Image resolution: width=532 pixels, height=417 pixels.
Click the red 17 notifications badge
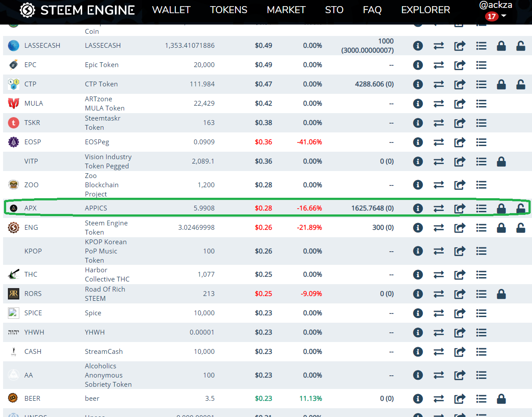pyautogui.click(x=492, y=17)
